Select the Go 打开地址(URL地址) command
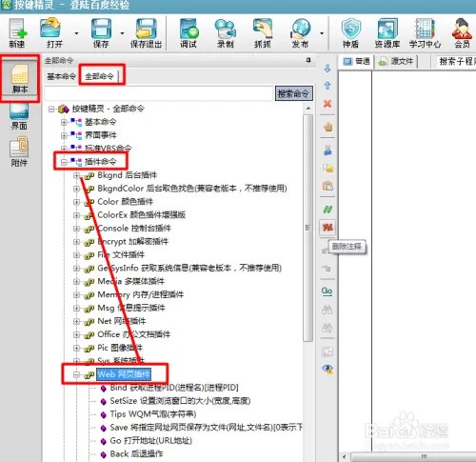The image size is (476, 462). (x=151, y=441)
